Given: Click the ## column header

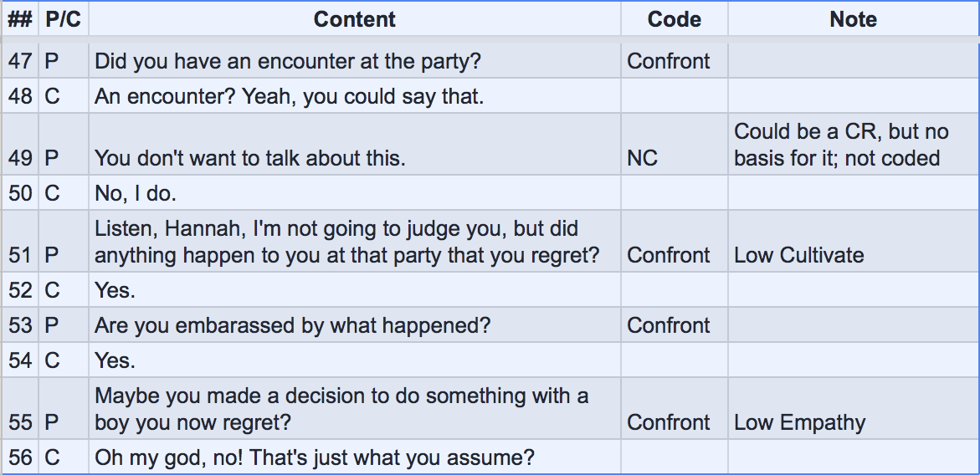Looking at the screenshot, I should tap(19, 19).
